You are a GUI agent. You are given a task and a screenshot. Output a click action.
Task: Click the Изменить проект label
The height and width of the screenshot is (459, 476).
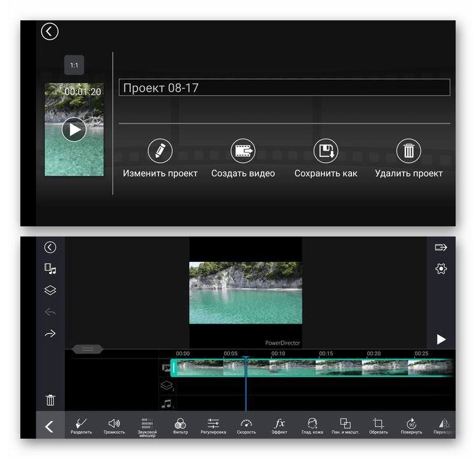click(x=160, y=174)
